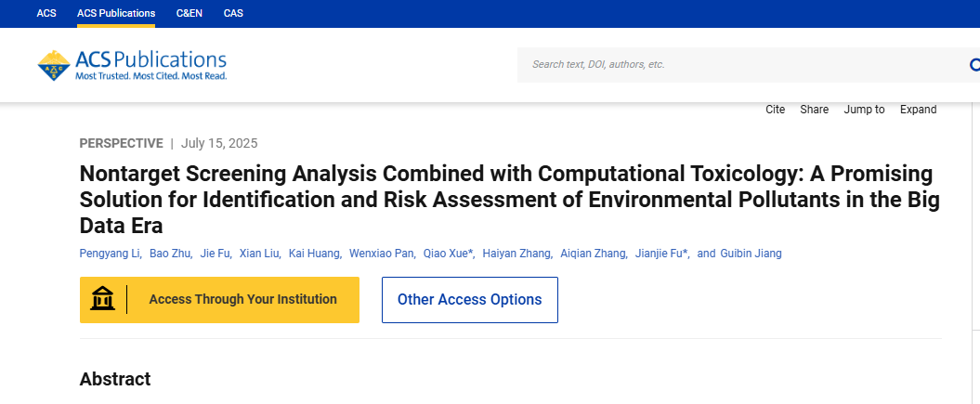Click the ACS Publications logo

tap(132, 66)
